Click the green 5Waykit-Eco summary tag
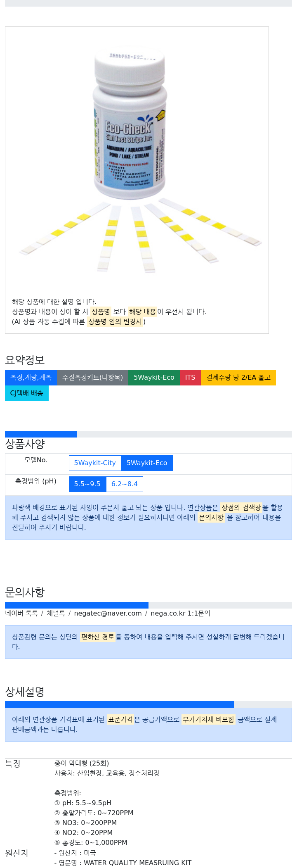Image resolution: width=297 pixels, height=868 pixels. [154, 378]
